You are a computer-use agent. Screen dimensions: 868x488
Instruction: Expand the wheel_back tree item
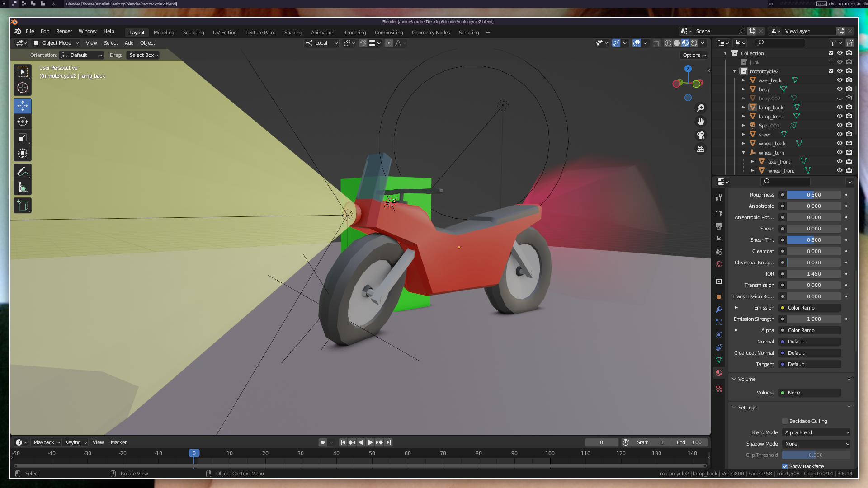point(744,144)
